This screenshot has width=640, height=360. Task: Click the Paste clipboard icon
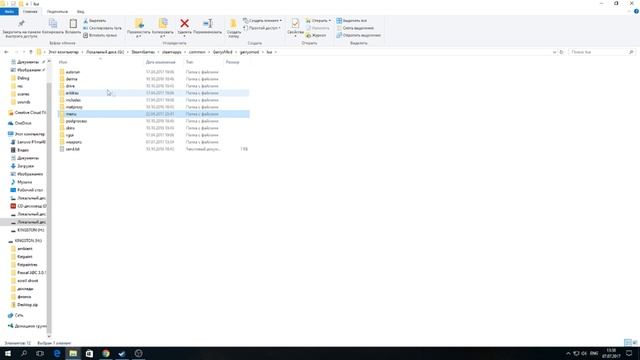click(73, 24)
